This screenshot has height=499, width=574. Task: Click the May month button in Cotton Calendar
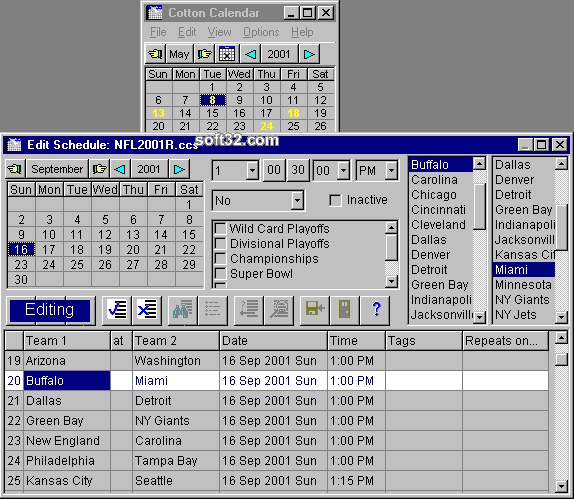pos(179,54)
